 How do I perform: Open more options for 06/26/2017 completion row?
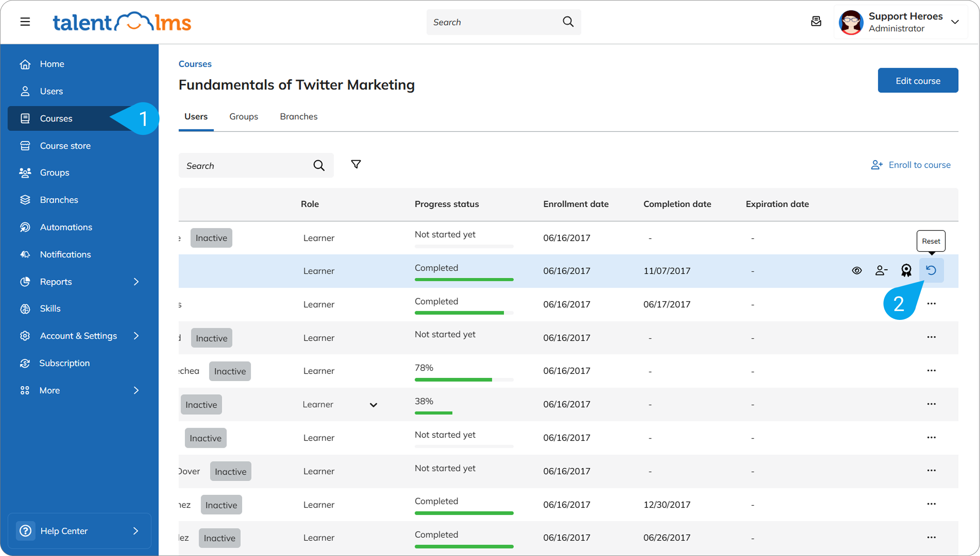931,537
